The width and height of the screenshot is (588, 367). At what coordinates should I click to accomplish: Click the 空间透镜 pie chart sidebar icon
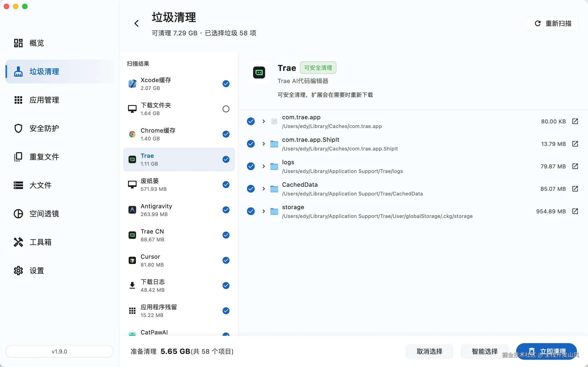click(18, 214)
